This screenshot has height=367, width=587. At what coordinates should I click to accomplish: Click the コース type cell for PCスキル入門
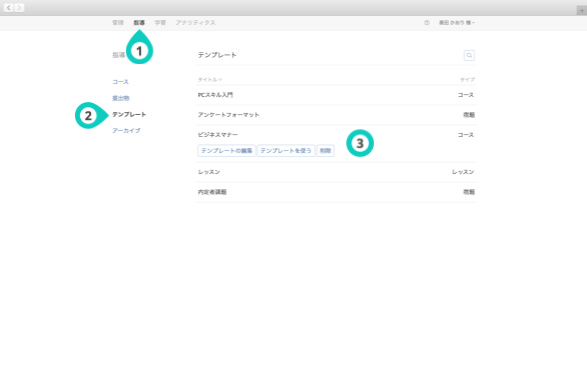point(466,95)
